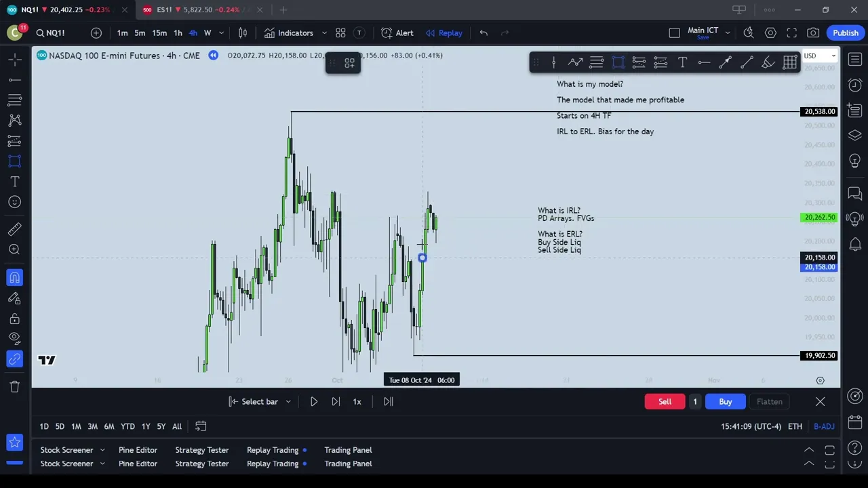This screenshot has width=868, height=488.
Task: Switch to 5m timeframe
Action: [140, 33]
